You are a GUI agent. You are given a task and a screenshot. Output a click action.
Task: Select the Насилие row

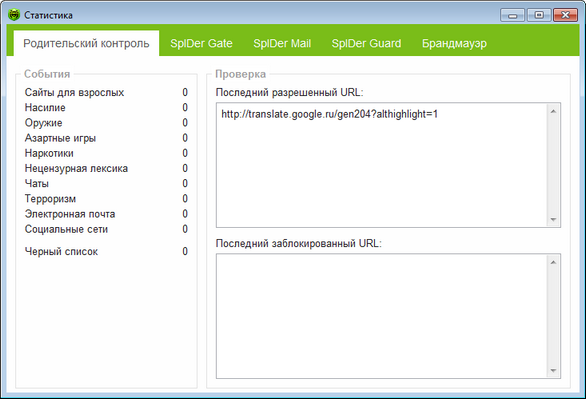[x=106, y=108]
